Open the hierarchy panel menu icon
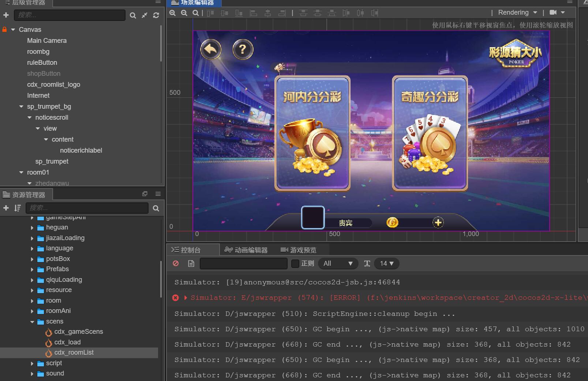The width and height of the screenshot is (588, 381). pos(158,2)
